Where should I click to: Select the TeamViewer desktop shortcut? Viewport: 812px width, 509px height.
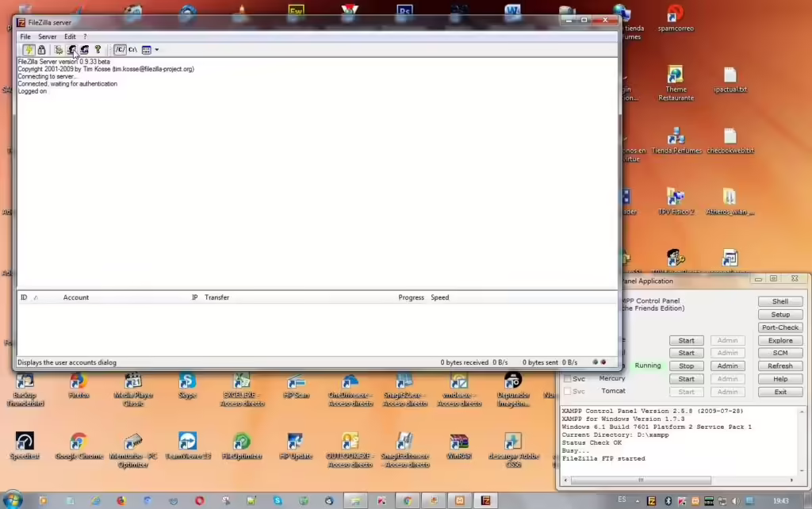coord(187,446)
